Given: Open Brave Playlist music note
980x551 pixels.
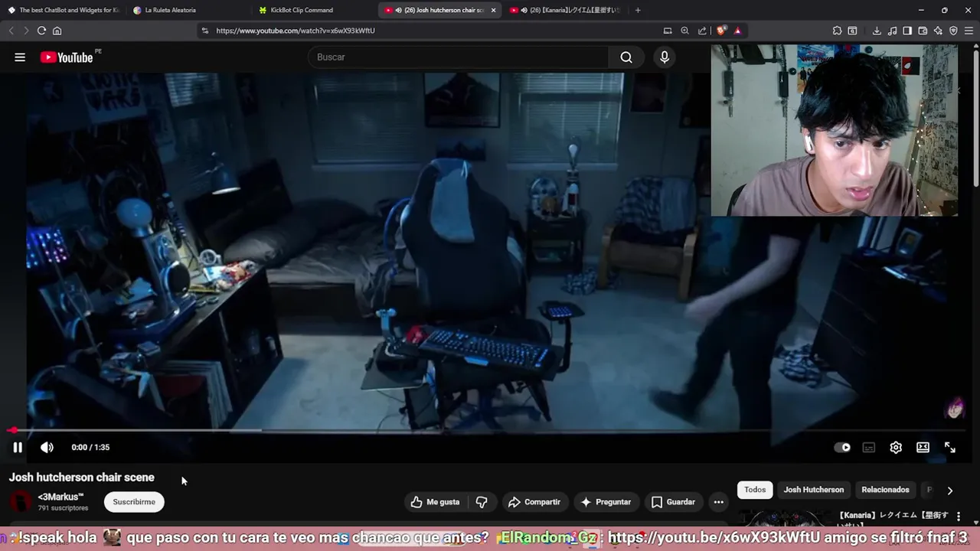Looking at the screenshot, I should point(892,31).
